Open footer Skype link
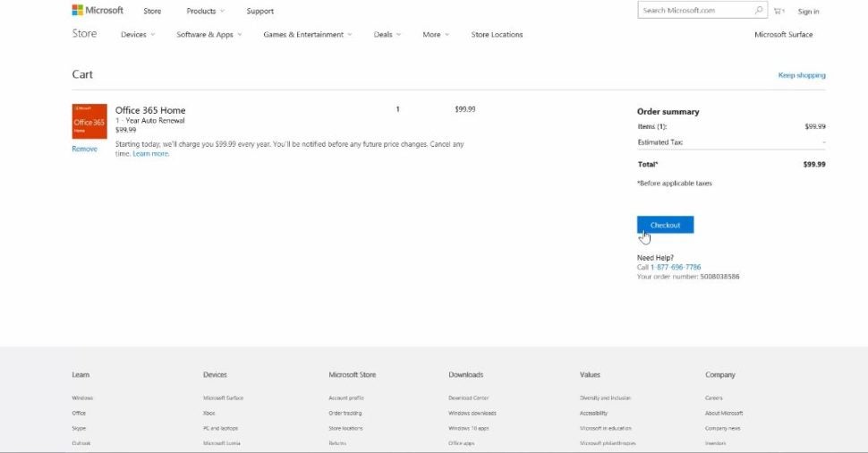The width and height of the screenshot is (868, 453). tap(79, 428)
